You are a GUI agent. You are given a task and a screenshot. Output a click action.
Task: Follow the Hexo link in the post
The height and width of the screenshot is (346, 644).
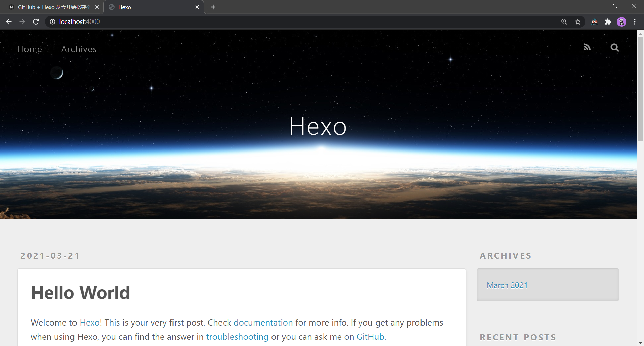[90, 322]
